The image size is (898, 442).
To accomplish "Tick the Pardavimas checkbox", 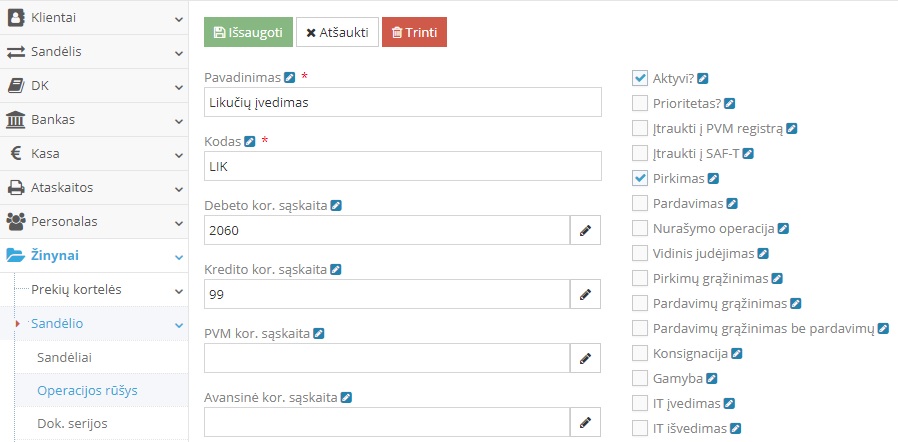I will click(x=640, y=203).
